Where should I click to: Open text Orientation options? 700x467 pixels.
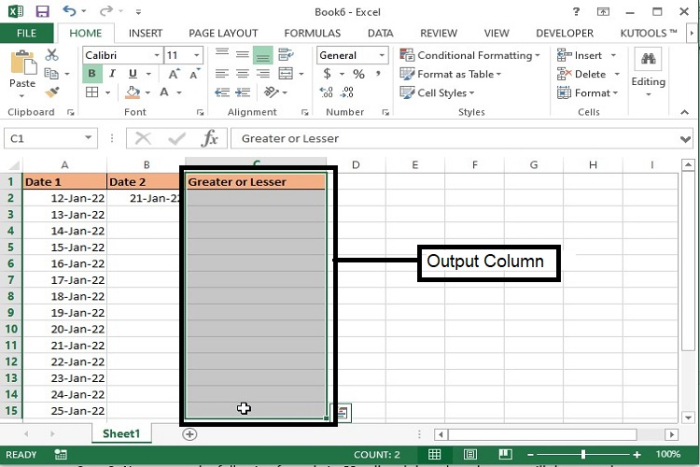tap(271, 92)
